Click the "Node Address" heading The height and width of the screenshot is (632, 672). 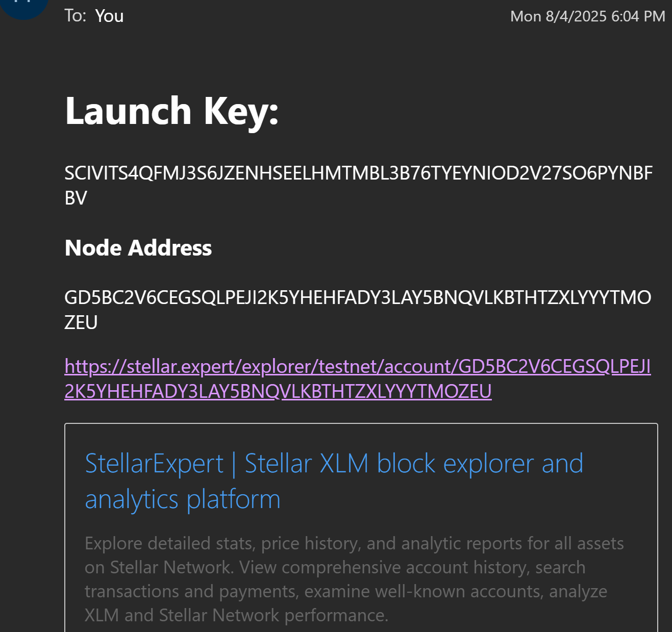[x=138, y=248]
